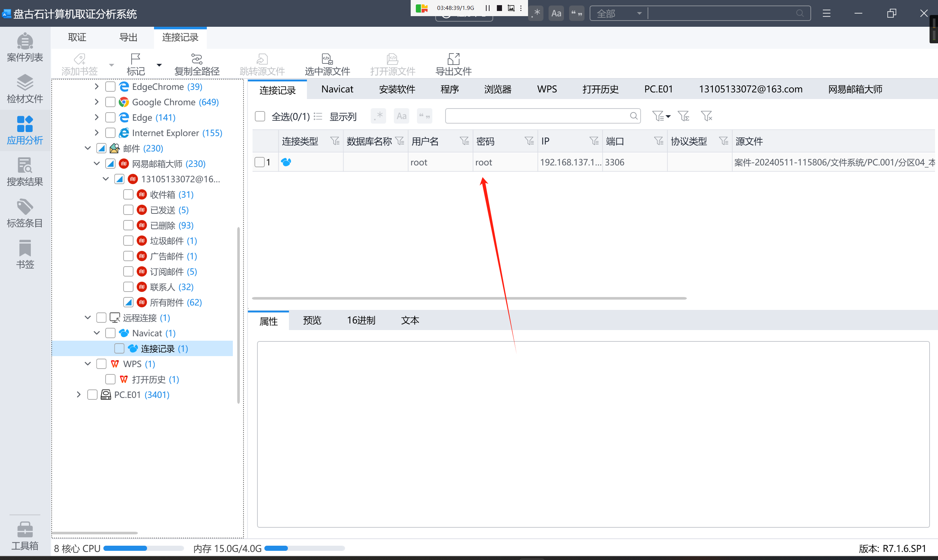
Task: Click the 选中源文件 toolbar icon
Action: (327, 64)
